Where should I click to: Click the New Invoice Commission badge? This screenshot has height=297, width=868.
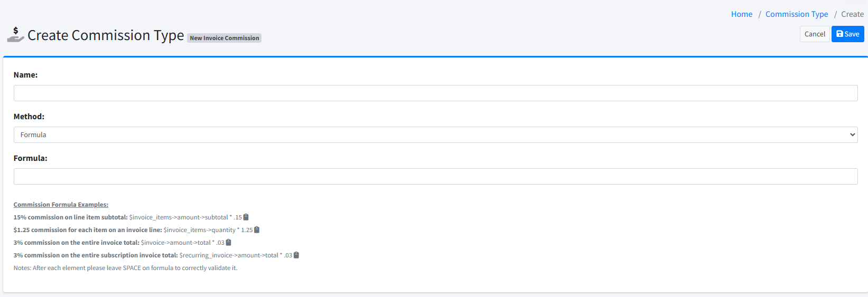pyautogui.click(x=225, y=38)
